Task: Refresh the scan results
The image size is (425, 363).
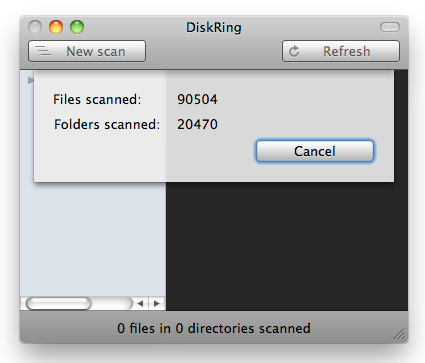Action: (x=341, y=51)
